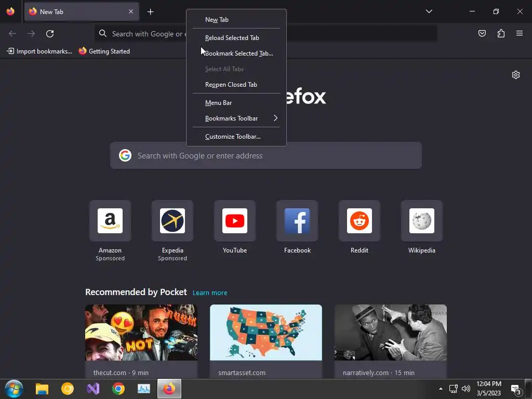Open Customize Toolbar option

coord(236,137)
